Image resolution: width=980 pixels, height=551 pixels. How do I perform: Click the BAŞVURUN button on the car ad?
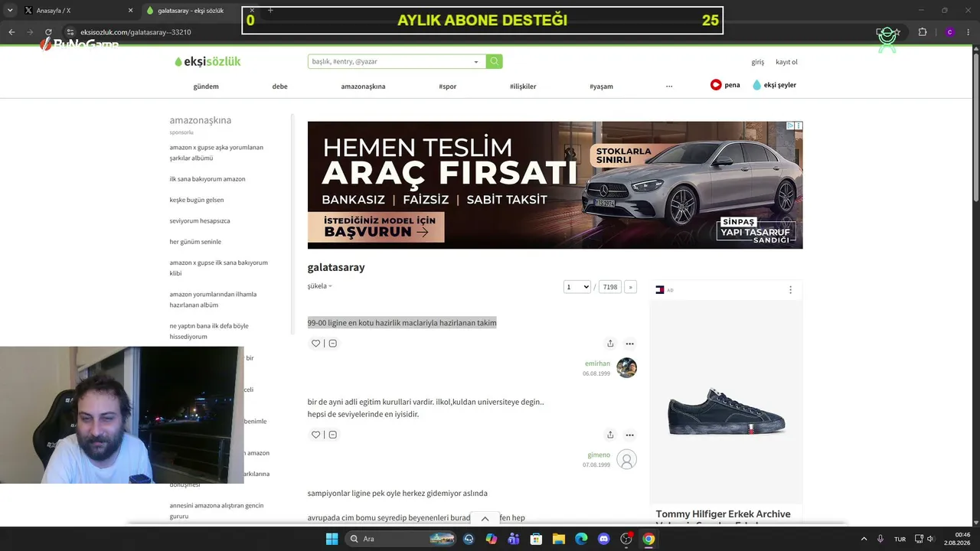click(376, 227)
